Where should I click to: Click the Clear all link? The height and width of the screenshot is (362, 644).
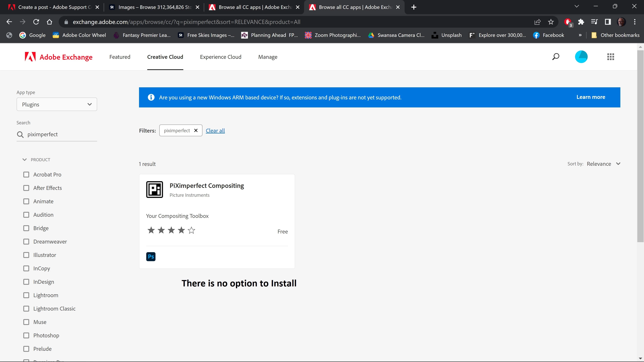(215, 131)
